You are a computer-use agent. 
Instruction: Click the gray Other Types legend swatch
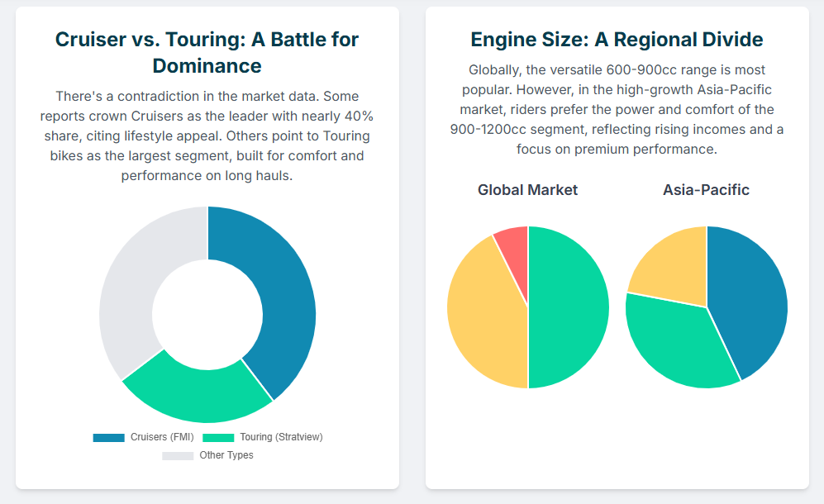pyautogui.click(x=178, y=455)
